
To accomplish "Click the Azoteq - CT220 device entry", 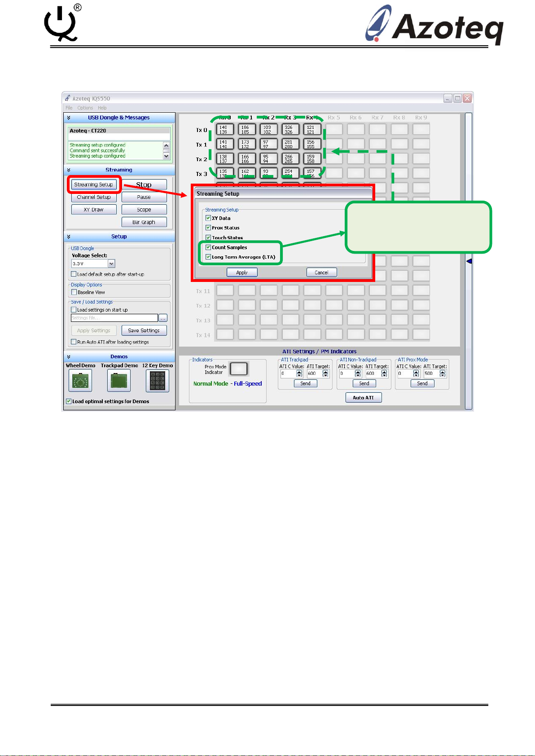I will click(119, 131).
